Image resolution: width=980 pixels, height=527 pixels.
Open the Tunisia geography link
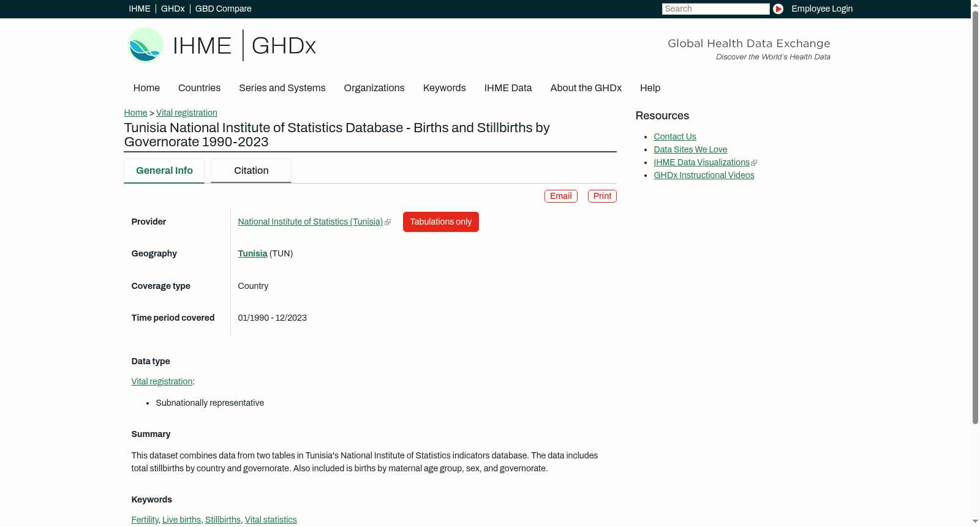(252, 253)
